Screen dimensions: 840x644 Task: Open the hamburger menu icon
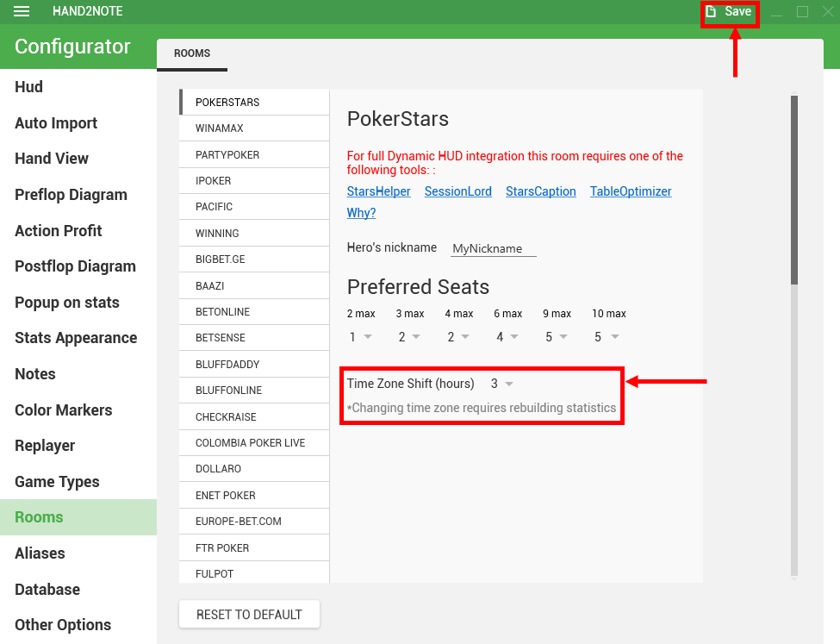(x=22, y=11)
